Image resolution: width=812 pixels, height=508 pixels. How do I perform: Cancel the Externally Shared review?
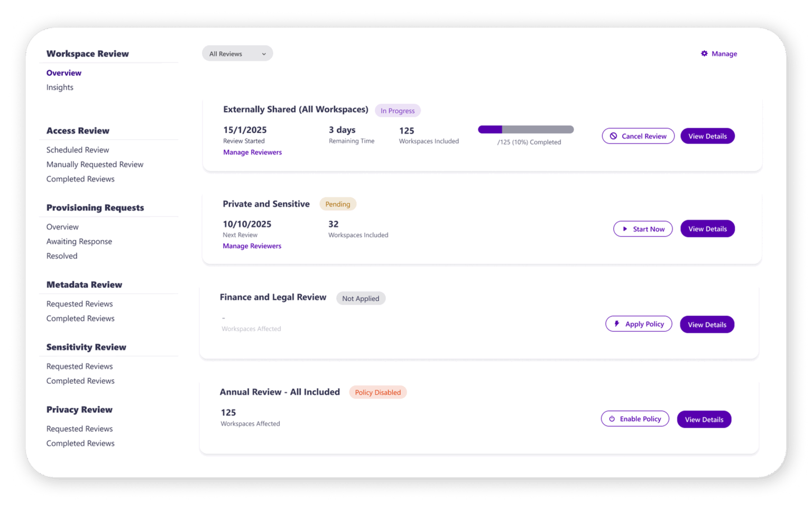click(x=638, y=136)
